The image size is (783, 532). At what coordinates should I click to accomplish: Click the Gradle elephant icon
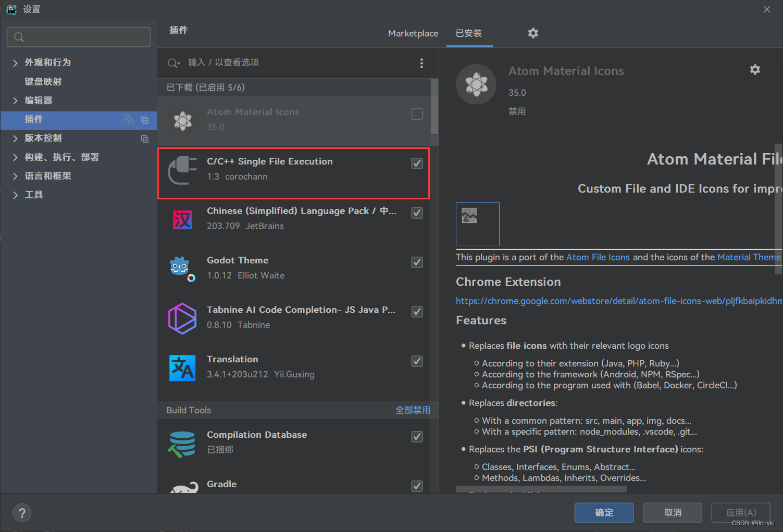click(x=184, y=487)
